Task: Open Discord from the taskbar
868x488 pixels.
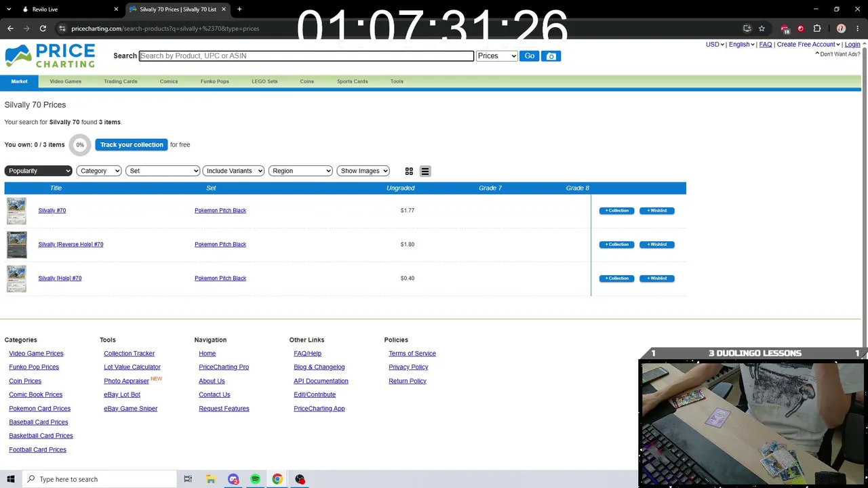Action: tap(233, 479)
